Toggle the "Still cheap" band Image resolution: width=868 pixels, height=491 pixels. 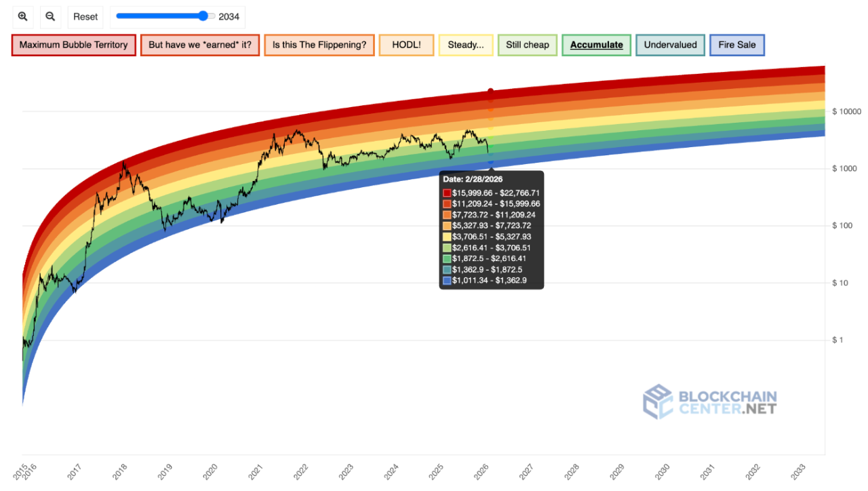click(x=527, y=44)
